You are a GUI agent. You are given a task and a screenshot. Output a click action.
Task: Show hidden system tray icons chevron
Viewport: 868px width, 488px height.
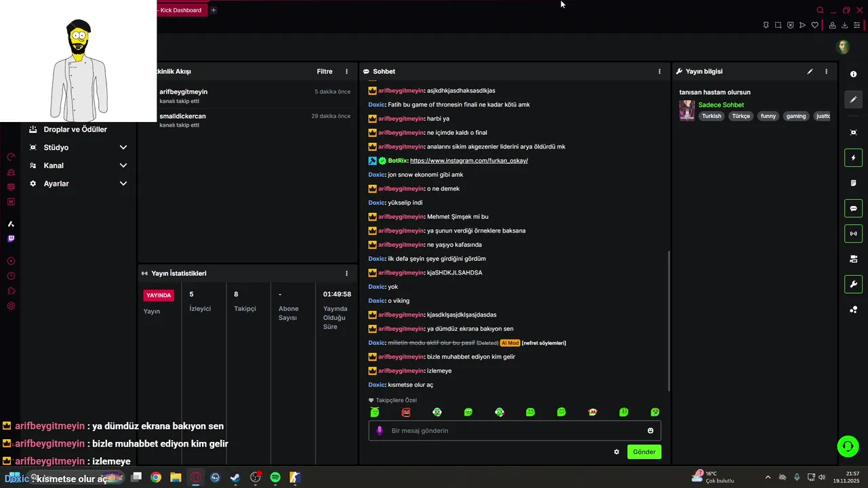768,477
